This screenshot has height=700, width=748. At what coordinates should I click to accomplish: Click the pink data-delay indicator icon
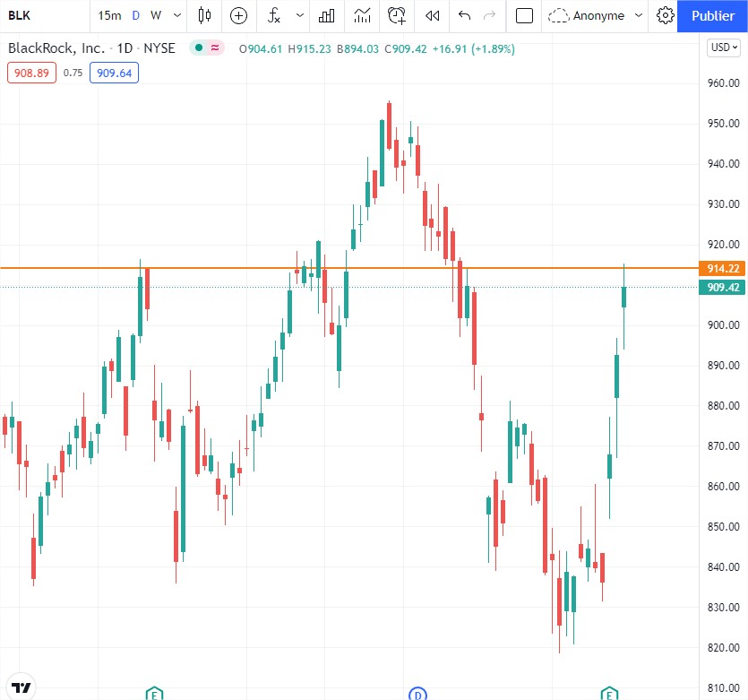215,48
